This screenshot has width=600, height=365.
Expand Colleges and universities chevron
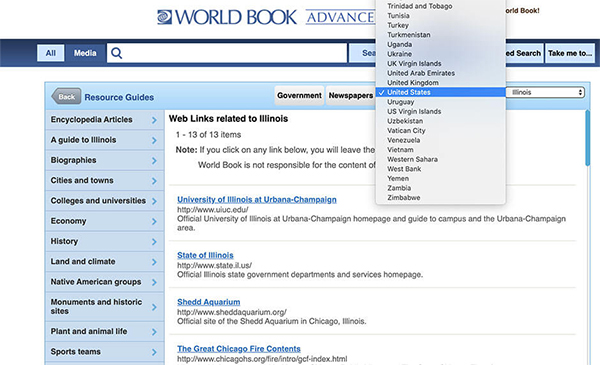154,201
